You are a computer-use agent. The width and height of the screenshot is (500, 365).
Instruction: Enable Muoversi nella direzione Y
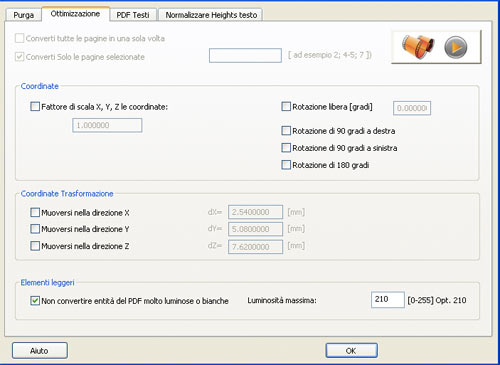coord(35,229)
